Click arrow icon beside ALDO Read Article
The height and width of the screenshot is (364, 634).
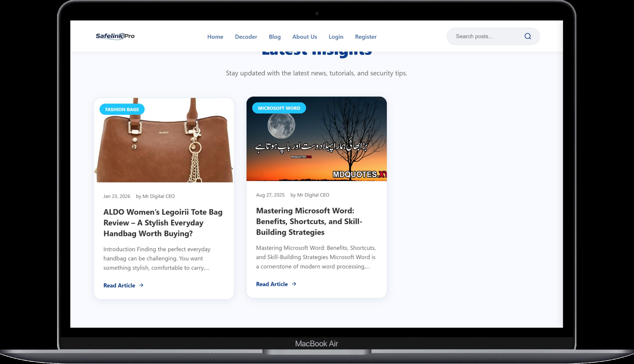coord(141,285)
